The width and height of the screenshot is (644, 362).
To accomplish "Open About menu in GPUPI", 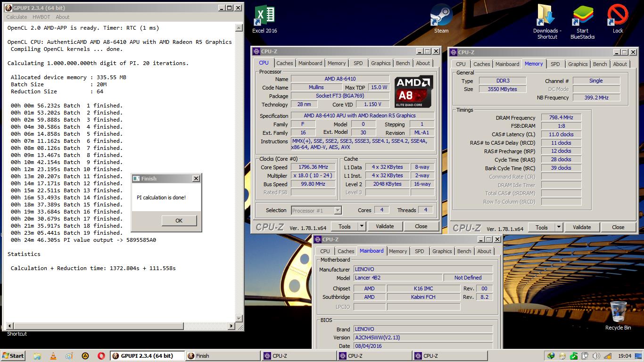I will [x=63, y=17].
